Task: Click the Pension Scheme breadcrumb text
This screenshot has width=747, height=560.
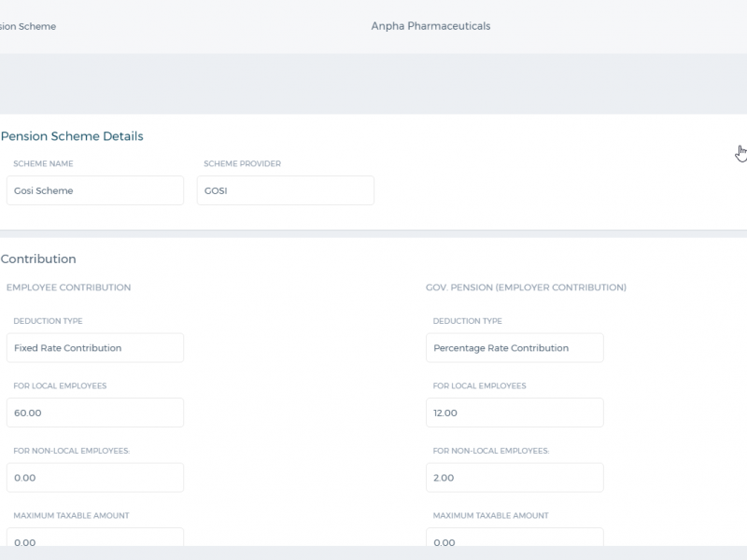Action: point(28,27)
